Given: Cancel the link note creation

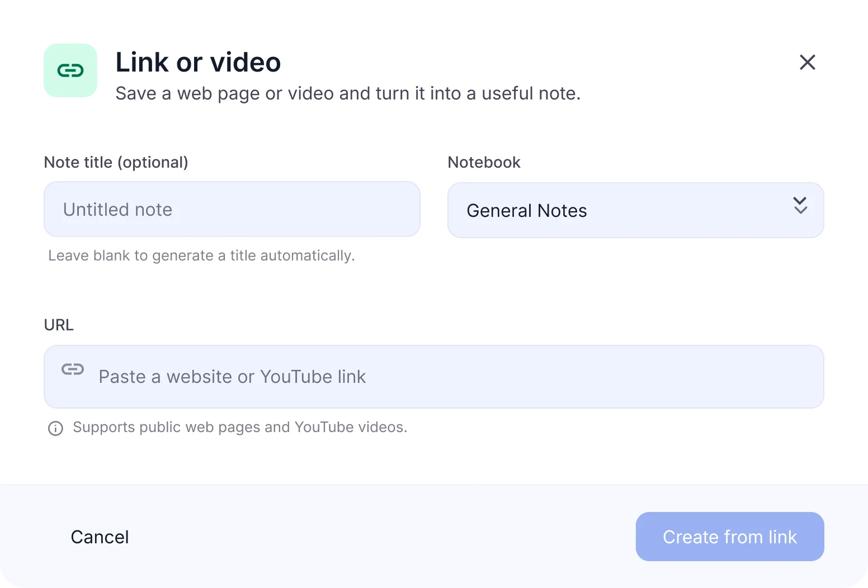Looking at the screenshot, I should click(x=100, y=537).
